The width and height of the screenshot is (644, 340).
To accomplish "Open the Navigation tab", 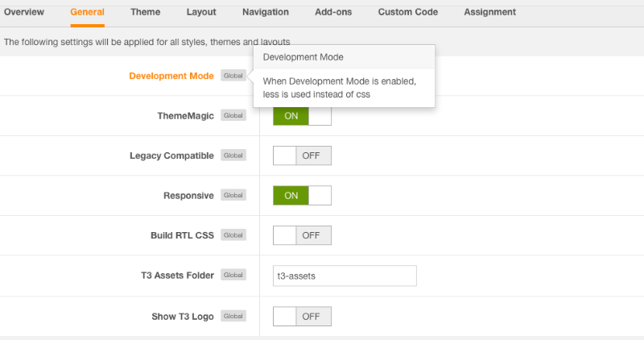I will tap(266, 12).
